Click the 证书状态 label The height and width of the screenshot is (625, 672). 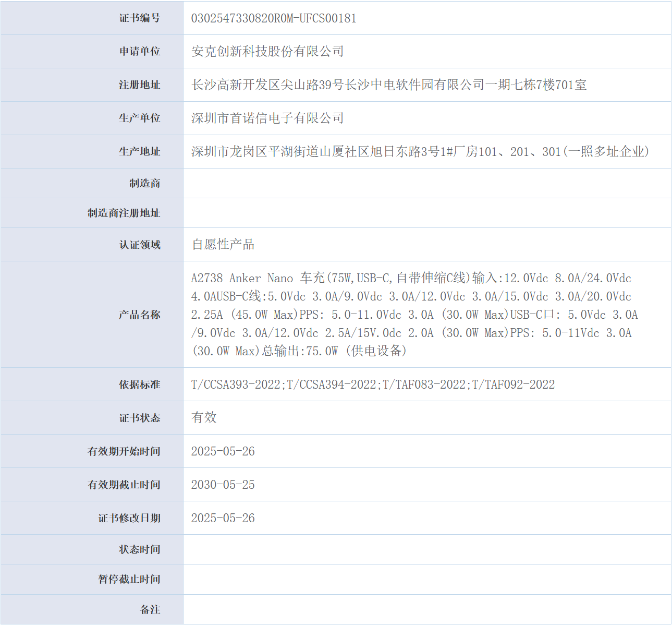click(140, 418)
